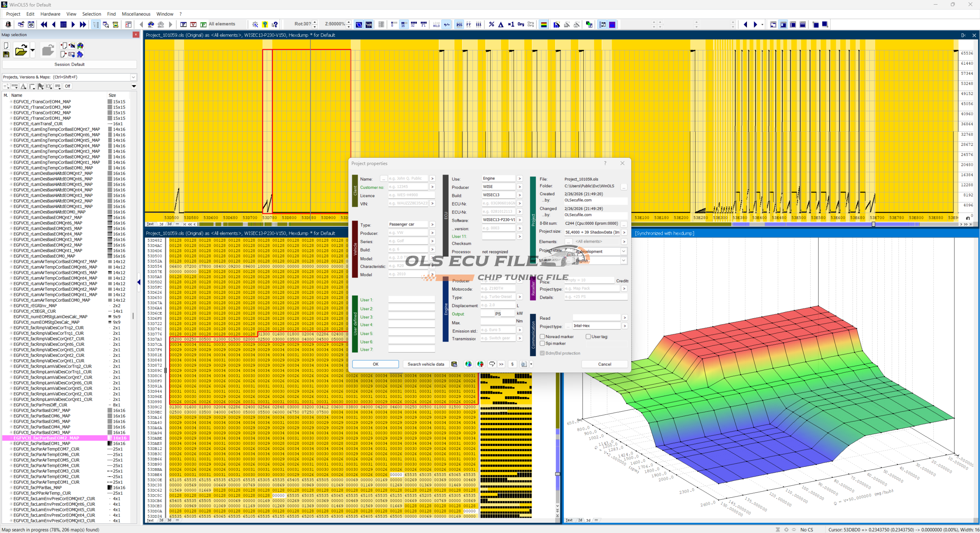980x533 pixels.
Task: Expand the EGFVCtl_rLamTransf_CUR tree item
Action: pos(11,124)
